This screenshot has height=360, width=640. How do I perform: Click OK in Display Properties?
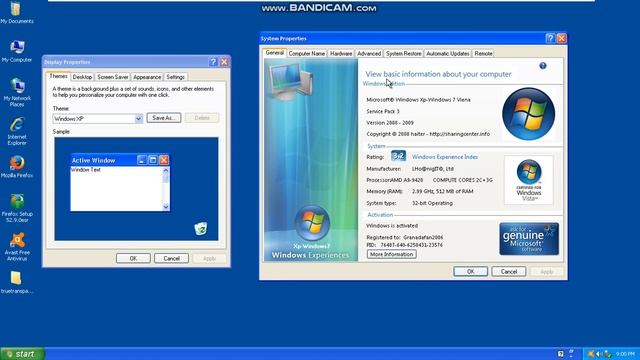click(x=133, y=258)
